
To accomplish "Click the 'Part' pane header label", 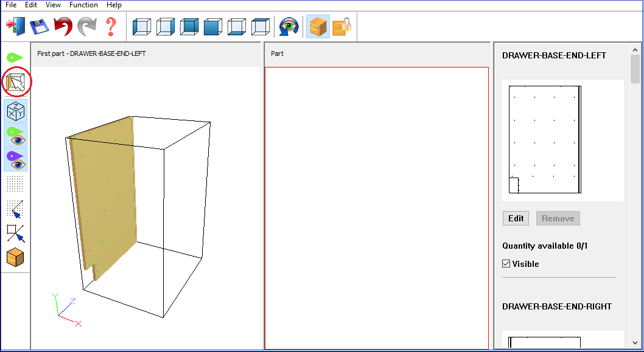I will [277, 53].
